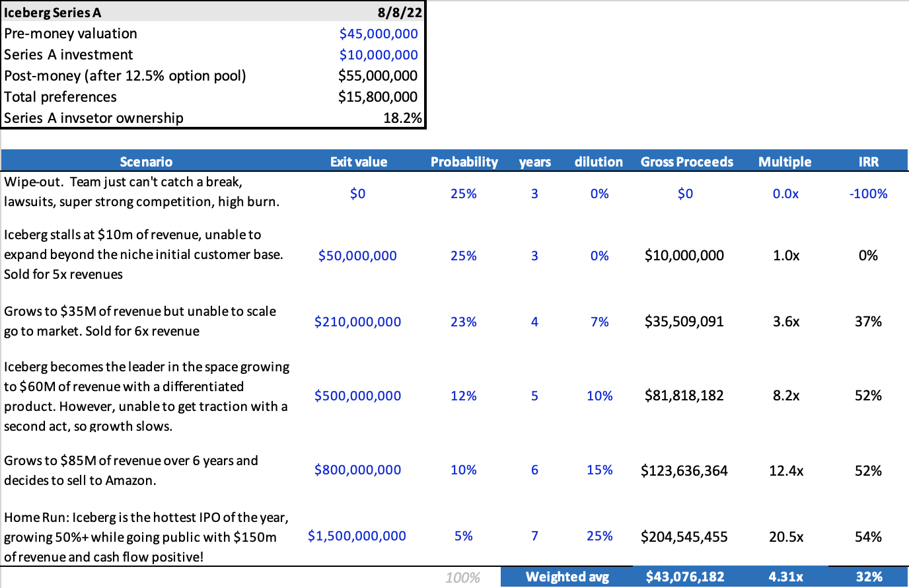Select the 20.5x multiple cell
This screenshot has height=588, width=909.
pyautogui.click(x=785, y=537)
